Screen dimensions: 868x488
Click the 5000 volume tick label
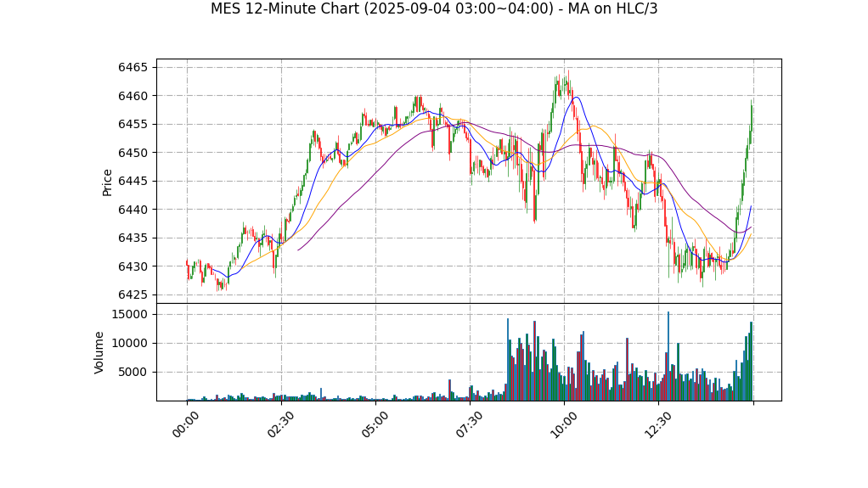132,373
